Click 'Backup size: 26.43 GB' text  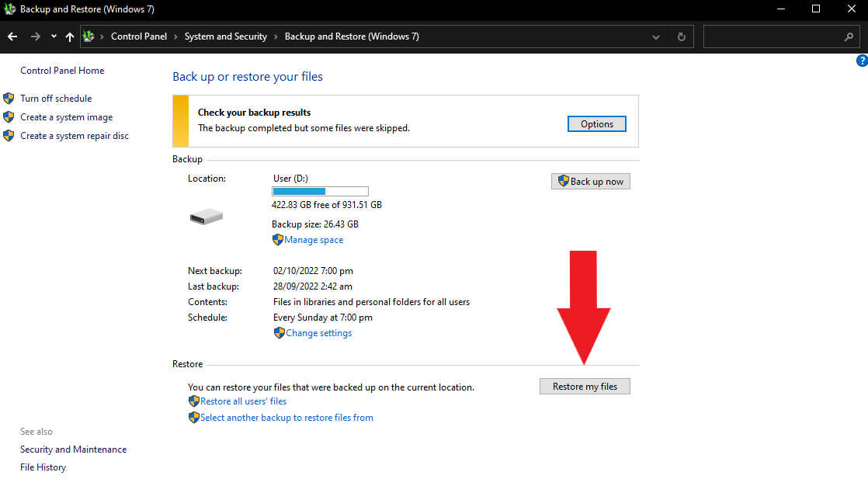coord(315,224)
